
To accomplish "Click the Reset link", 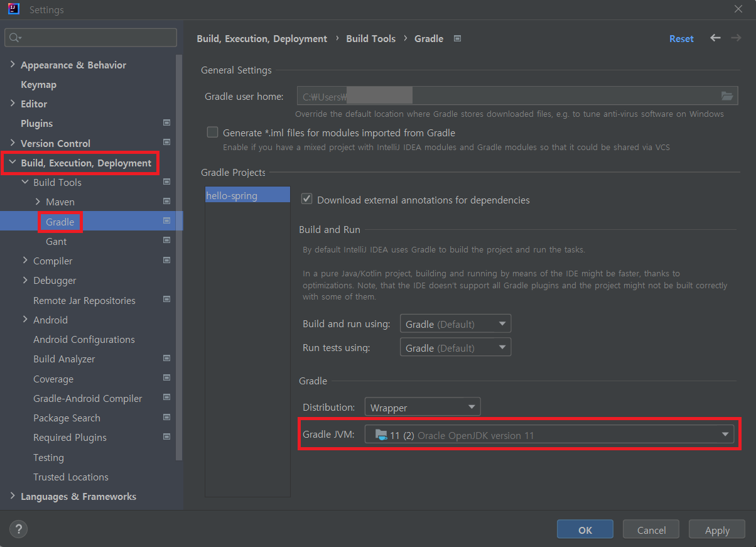I will [x=681, y=38].
